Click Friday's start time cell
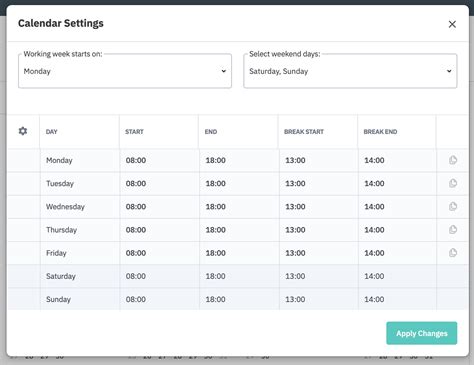 (x=159, y=253)
